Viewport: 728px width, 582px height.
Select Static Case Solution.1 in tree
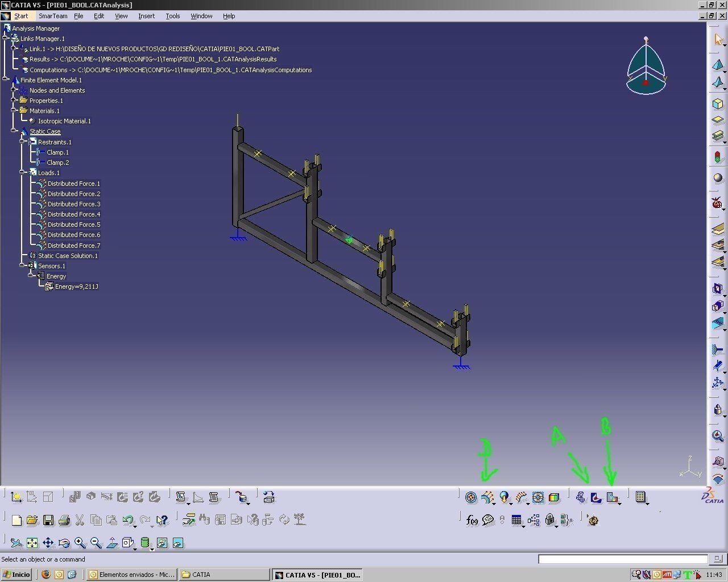click(x=68, y=256)
